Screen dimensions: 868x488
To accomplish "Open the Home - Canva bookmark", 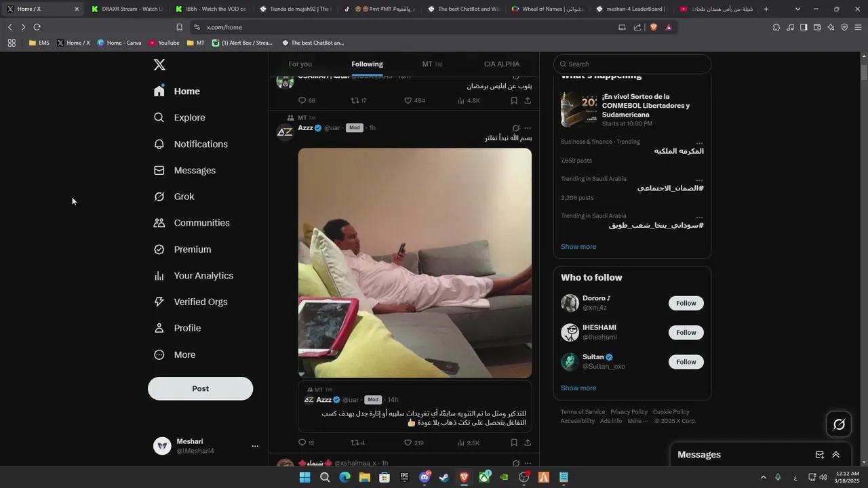I will [x=119, y=43].
